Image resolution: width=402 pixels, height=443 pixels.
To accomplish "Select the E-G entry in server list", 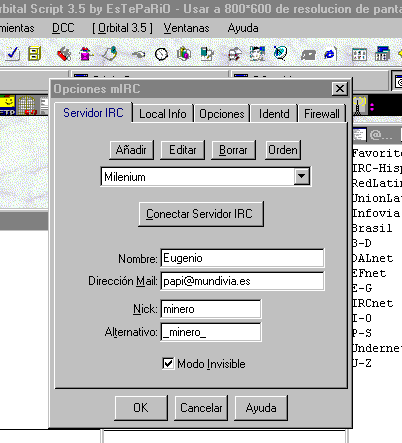I will pos(362,288).
